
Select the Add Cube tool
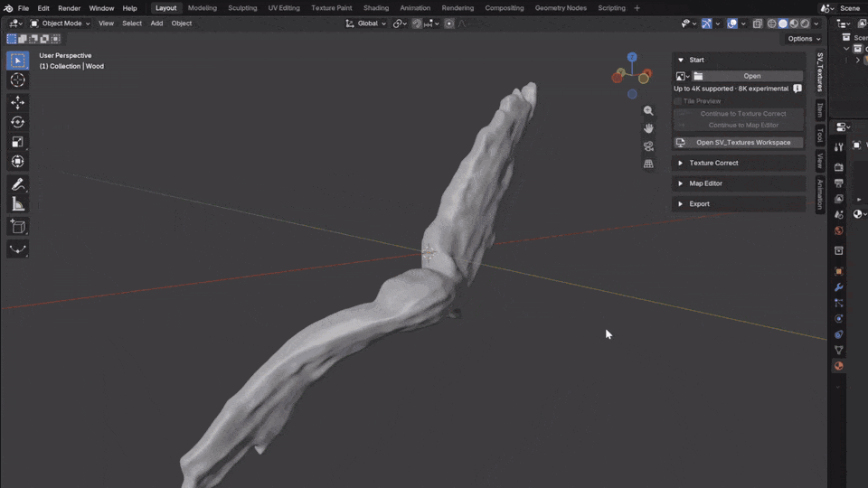18,227
